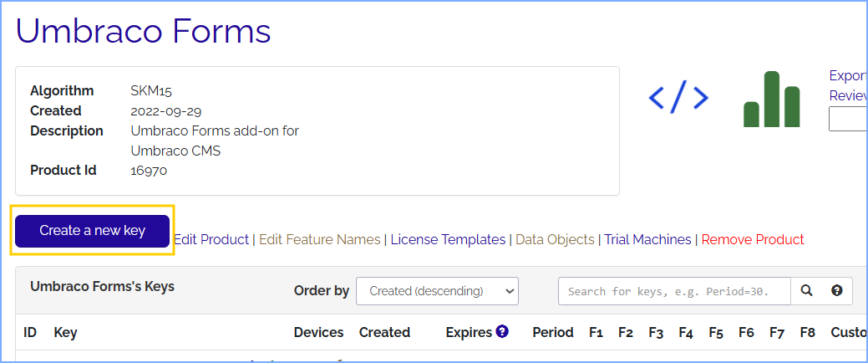Screen dimensions: 868x363
Task: Click the Devices column header
Action: point(318,332)
